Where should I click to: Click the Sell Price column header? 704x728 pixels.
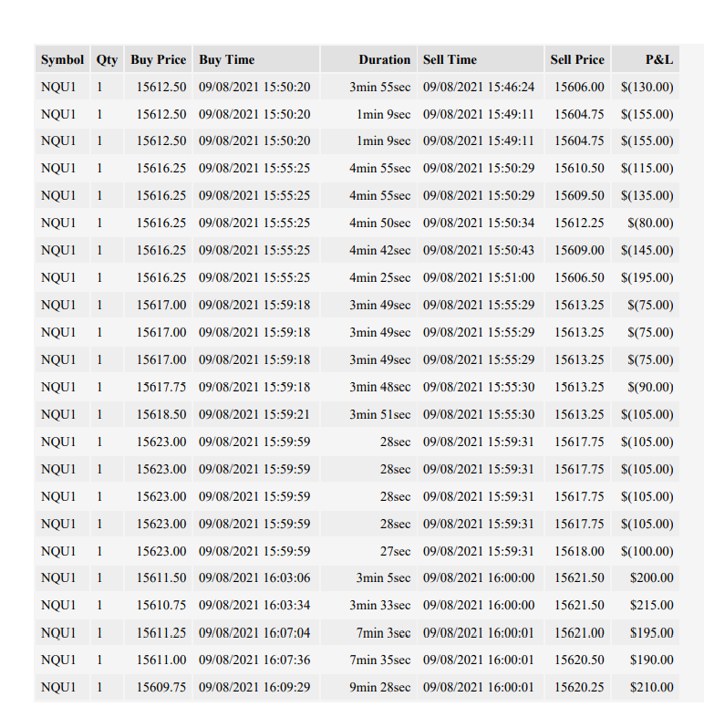[577, 59]
